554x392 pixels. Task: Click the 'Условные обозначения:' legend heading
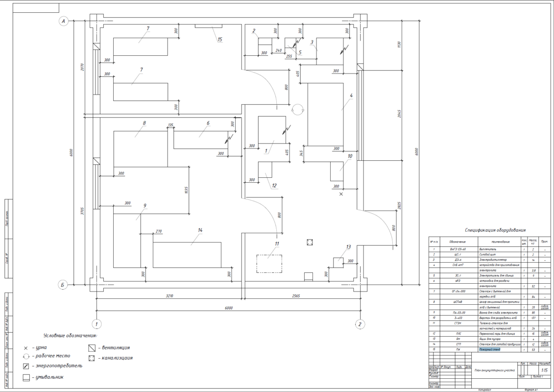[71, 336]
